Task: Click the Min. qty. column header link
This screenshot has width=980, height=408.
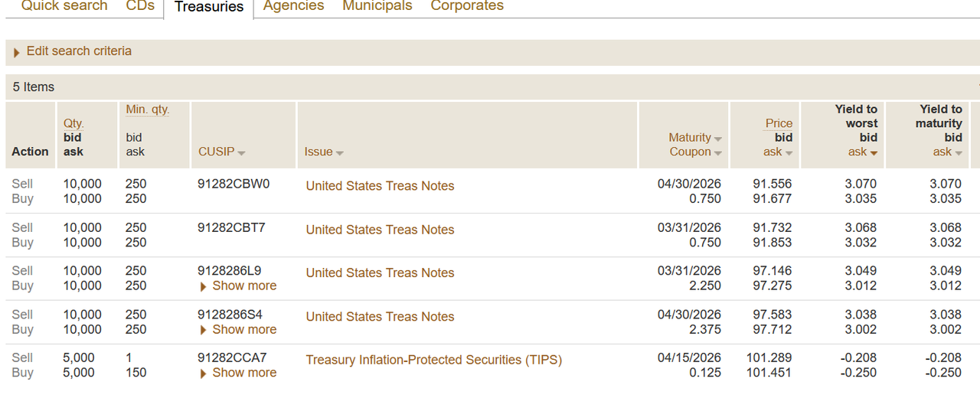Action: click(148, 109)
